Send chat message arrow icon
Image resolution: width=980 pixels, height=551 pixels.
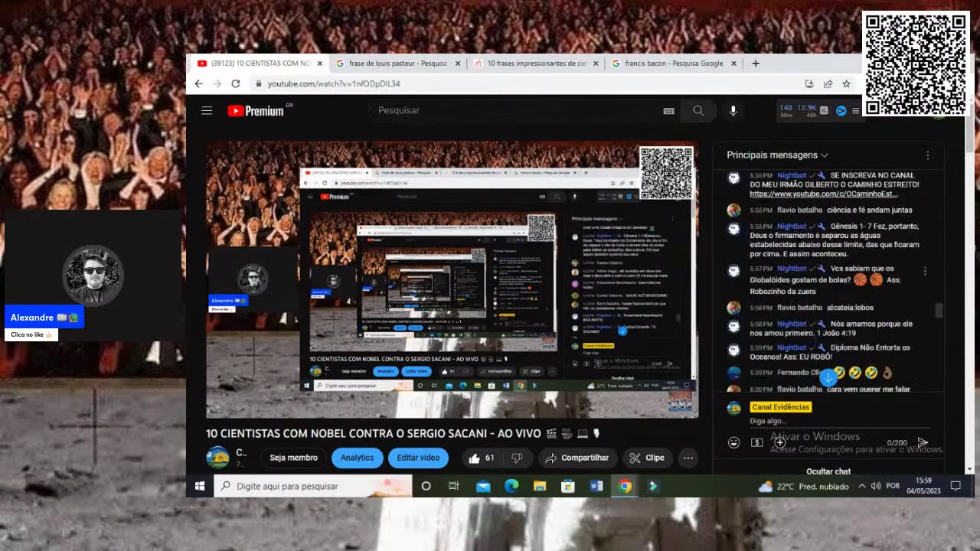click(923, 442)
